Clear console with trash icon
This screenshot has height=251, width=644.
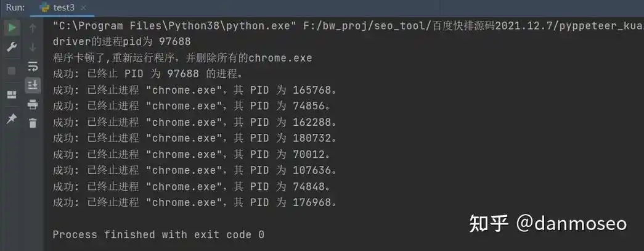point(33,123)
